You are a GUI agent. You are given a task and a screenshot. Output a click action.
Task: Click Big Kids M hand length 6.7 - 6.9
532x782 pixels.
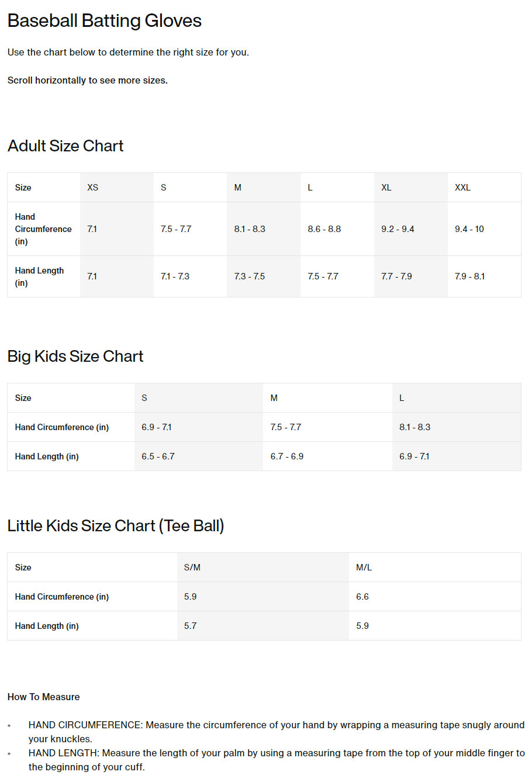coord(286,456)
